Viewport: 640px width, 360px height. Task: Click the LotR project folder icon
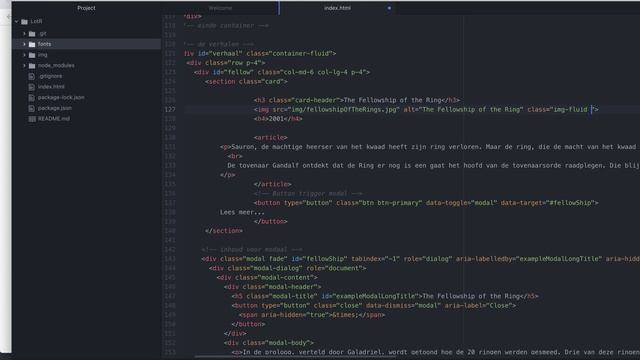click(24, 21)
